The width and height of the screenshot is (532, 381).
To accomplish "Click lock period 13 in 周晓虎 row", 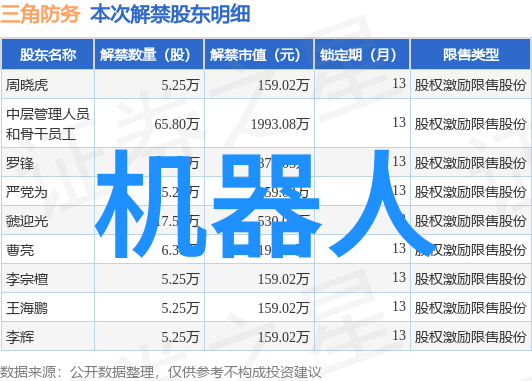I will pos(399,83).
